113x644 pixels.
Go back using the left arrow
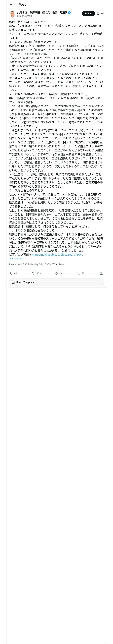point(11,5)
